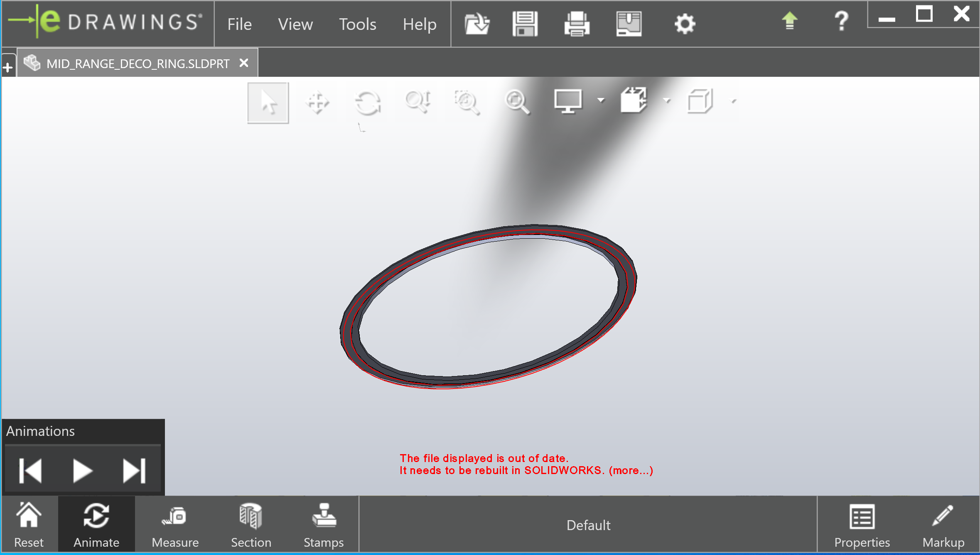Click the out-of-date warning (more...) link

click(x=631, y=470)
